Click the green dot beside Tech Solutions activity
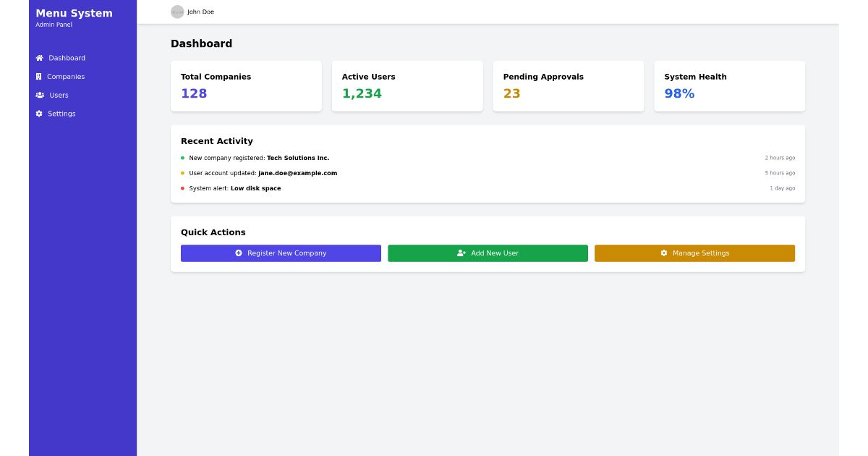The image size is (868, 456). pyautogui.click(x=182, y=158)
